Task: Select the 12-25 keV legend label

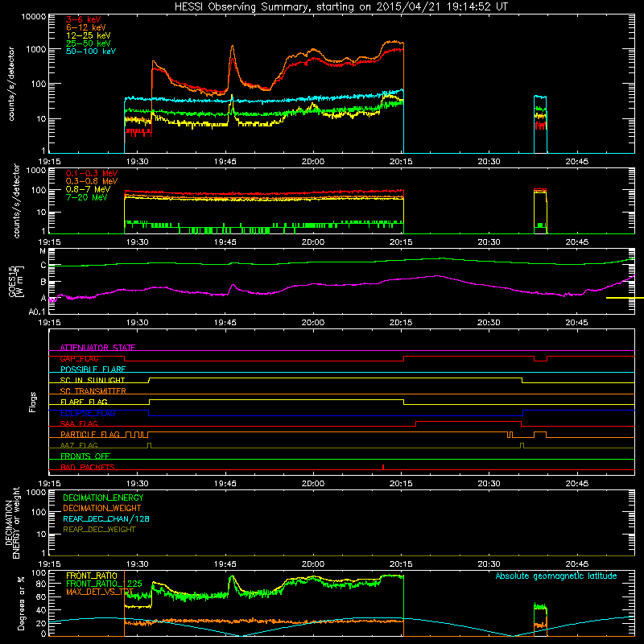Action: [89, 35]
